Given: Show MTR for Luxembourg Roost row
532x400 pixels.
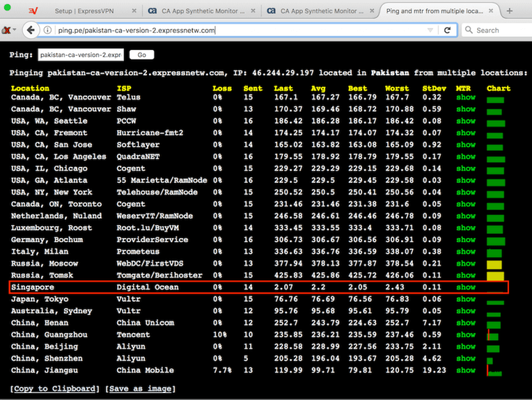Looking at the screenshot, I should tap(465, 228).
